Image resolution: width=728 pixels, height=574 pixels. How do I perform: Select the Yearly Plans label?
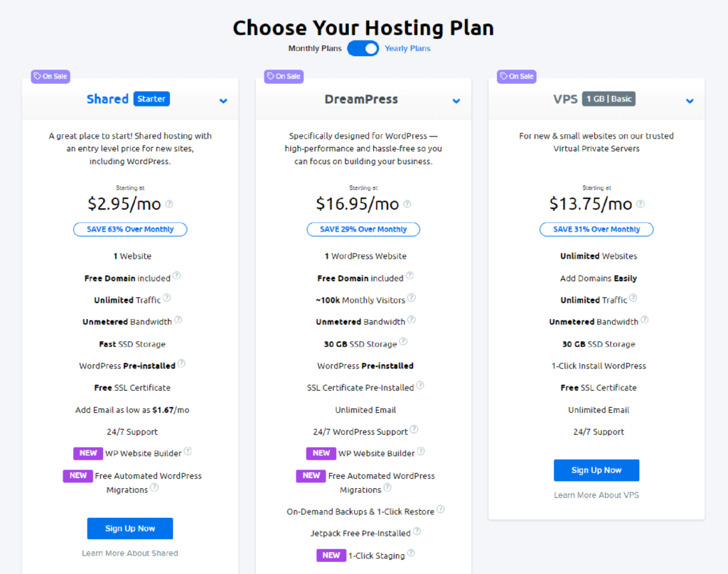pyautogui.click(x=407, y=48)
